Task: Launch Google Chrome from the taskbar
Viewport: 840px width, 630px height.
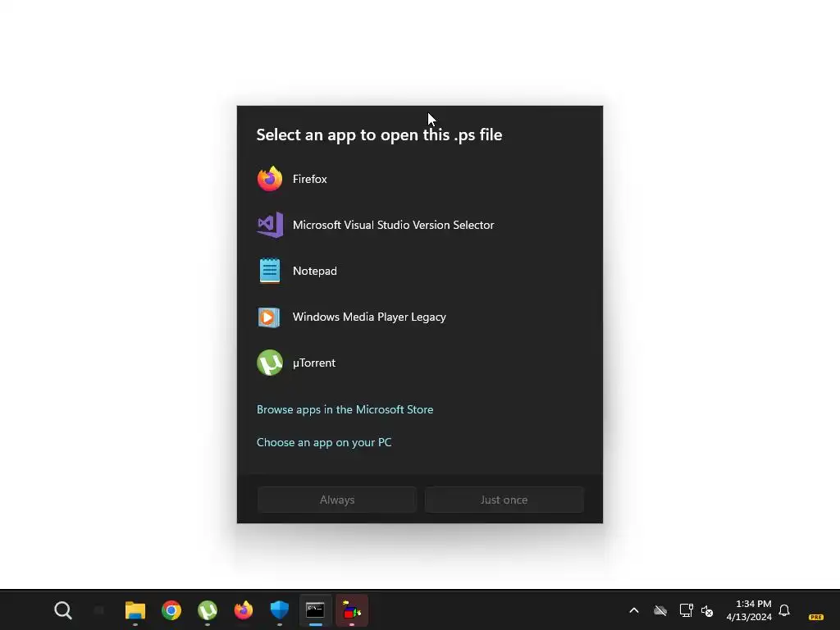Action: tap(171, 610)
